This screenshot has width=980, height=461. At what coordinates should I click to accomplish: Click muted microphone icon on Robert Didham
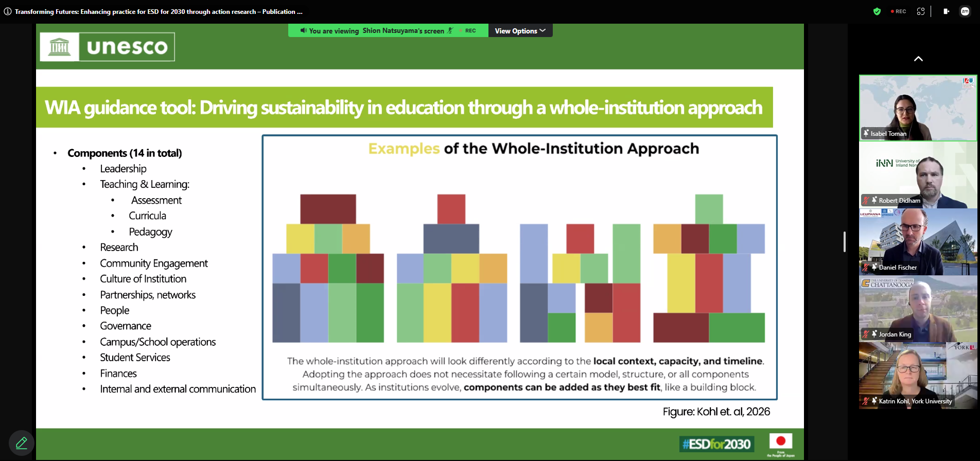[866, 200]
